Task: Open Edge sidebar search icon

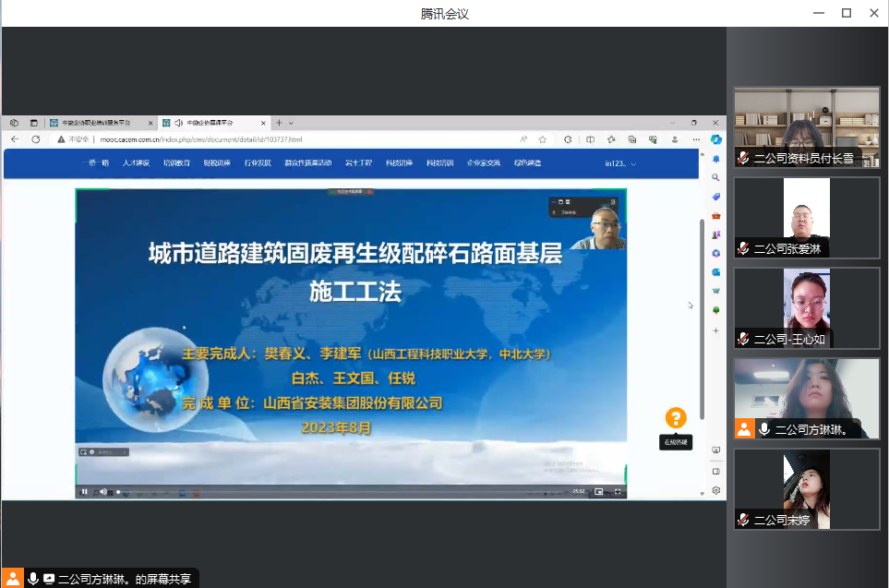Action: [715, 177]
